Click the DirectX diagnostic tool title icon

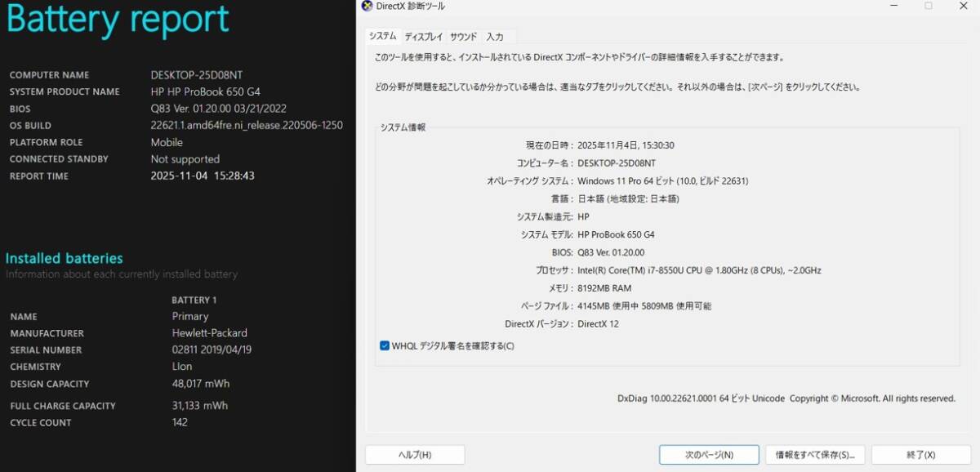(x=367, y=6)
